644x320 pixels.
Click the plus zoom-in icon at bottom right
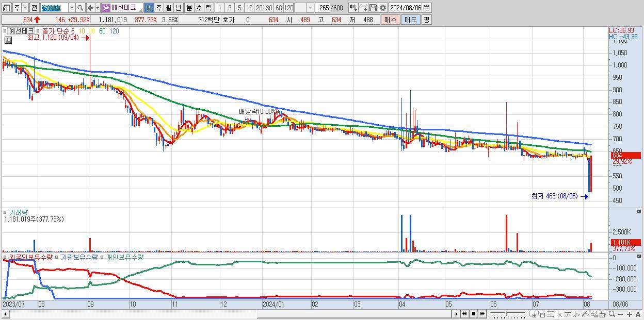coord(630,314)
